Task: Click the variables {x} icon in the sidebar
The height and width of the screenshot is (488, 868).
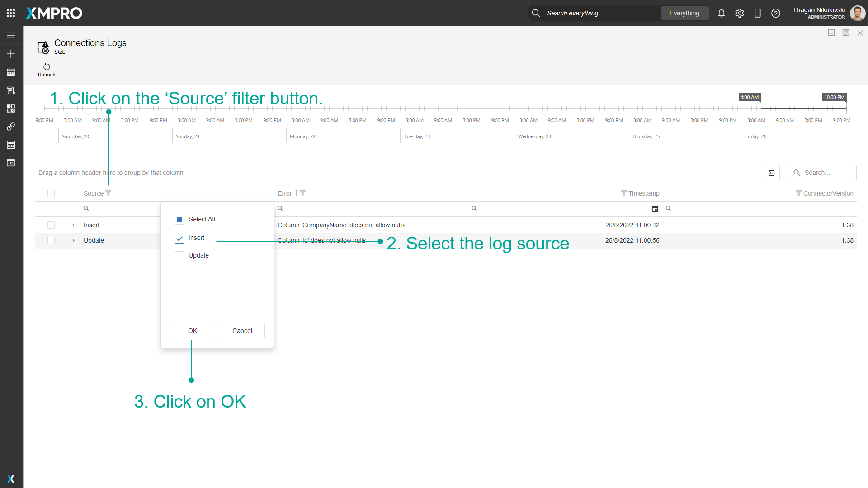Action: [x=10, y=163]
